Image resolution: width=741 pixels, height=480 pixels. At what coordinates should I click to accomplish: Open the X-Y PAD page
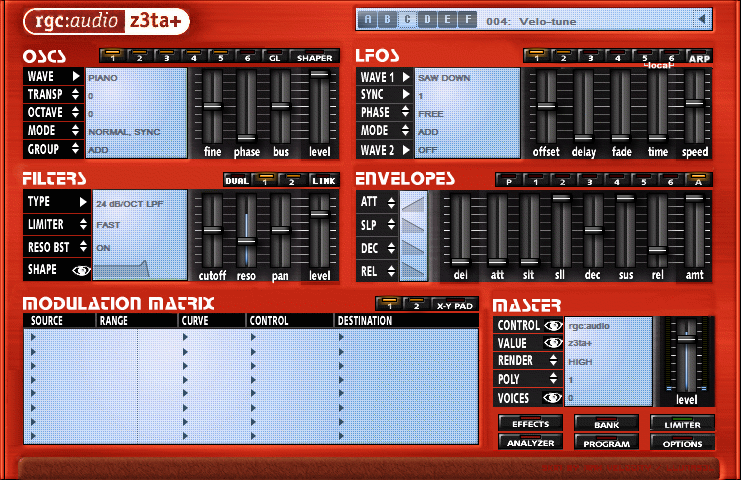455,304
